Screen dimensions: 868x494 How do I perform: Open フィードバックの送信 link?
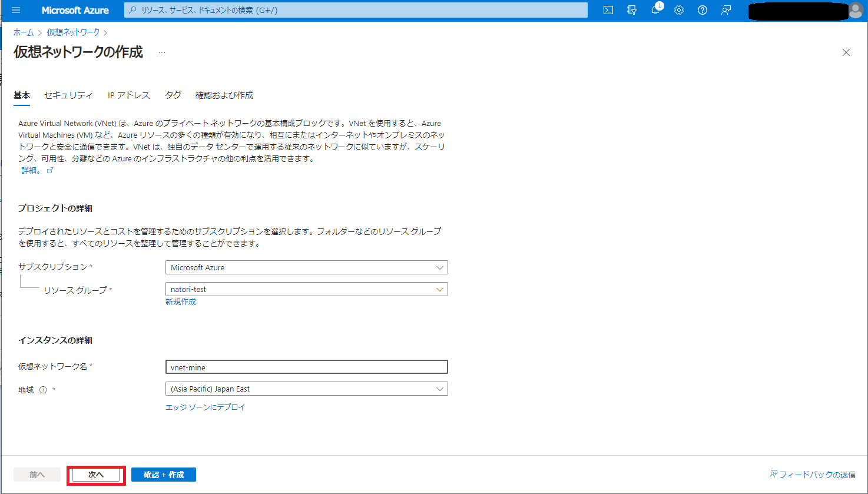pyautogui.click(x=812, y=474)
